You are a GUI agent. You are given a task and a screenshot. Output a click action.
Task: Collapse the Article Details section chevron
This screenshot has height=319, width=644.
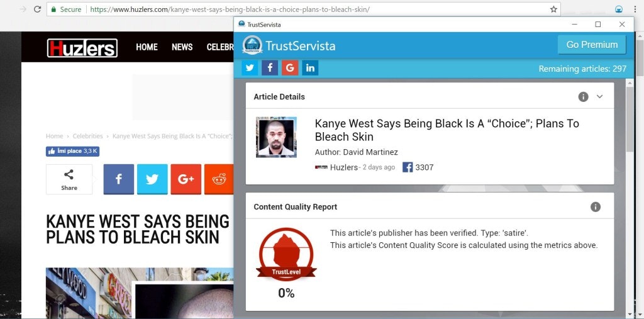click(599, 97)
